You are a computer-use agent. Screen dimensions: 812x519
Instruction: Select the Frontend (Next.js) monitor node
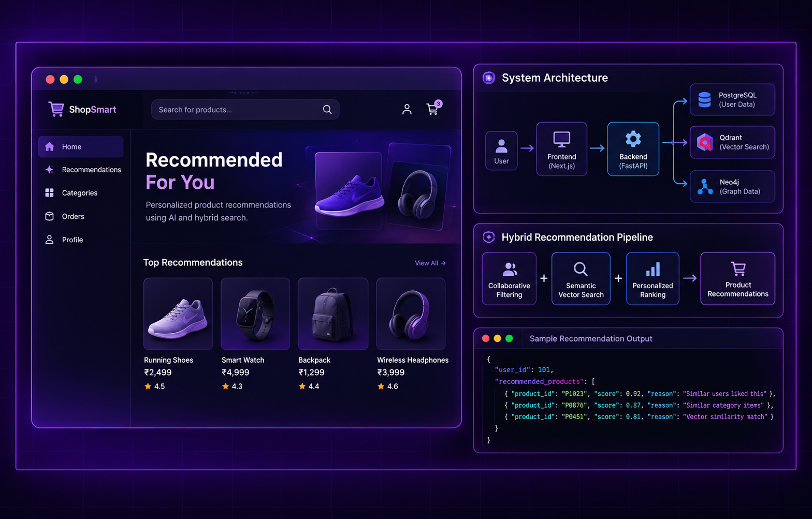(561, 149)
